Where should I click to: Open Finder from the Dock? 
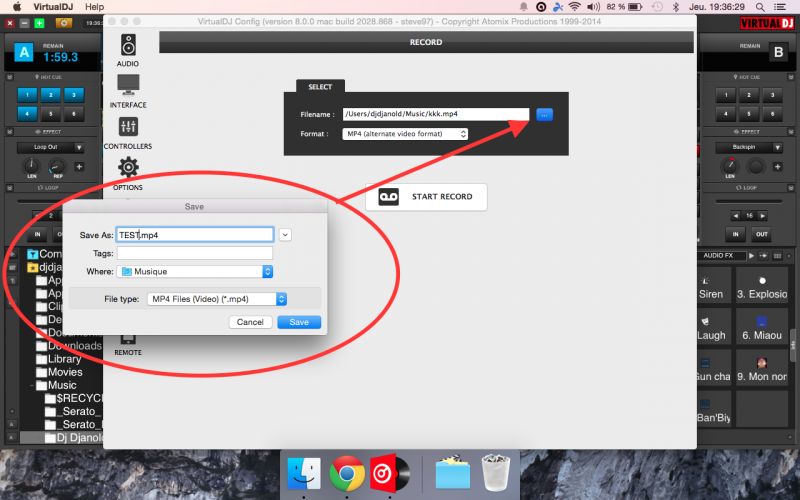pos(304,473)
